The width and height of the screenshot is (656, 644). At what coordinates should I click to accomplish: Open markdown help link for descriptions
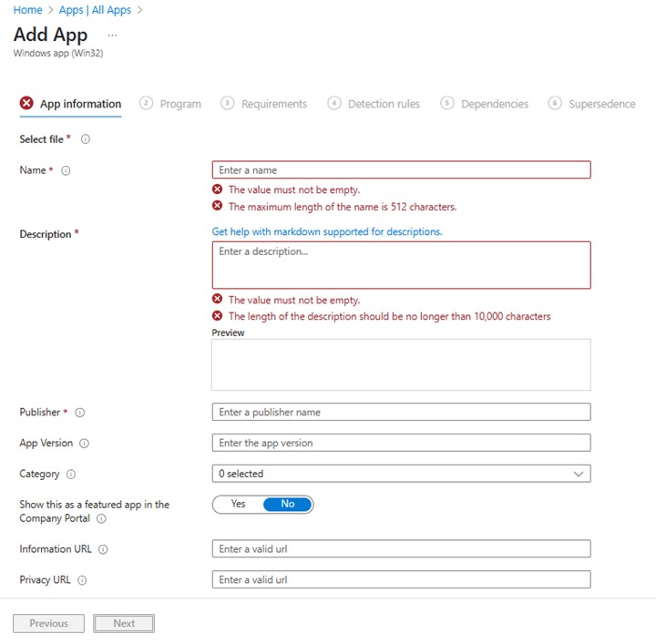(x=327, y=231)
